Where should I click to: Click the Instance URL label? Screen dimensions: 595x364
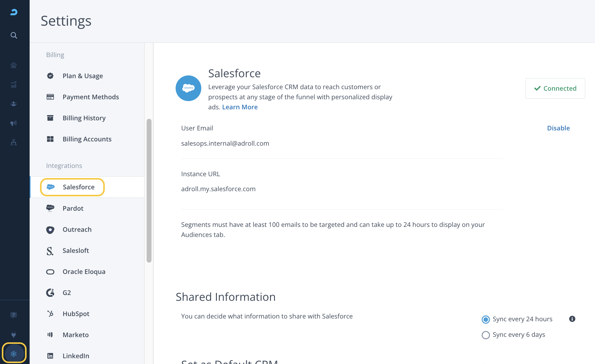pos(200,174)
